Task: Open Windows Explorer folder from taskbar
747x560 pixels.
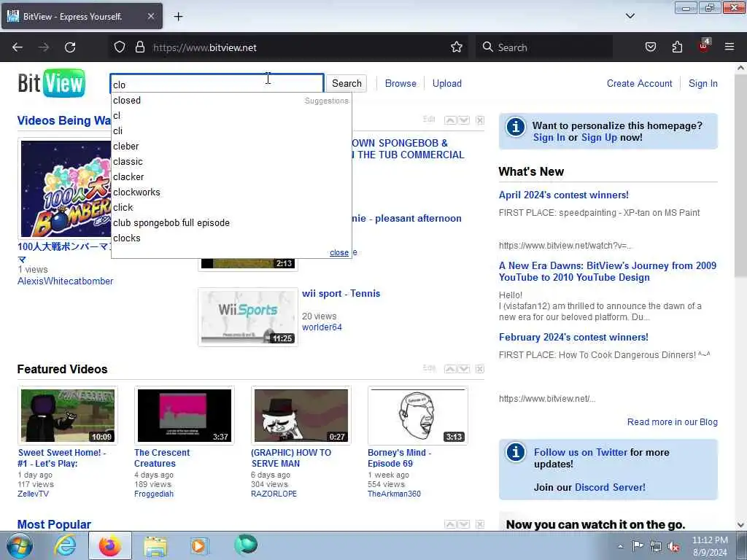Action: pos(155,546)
